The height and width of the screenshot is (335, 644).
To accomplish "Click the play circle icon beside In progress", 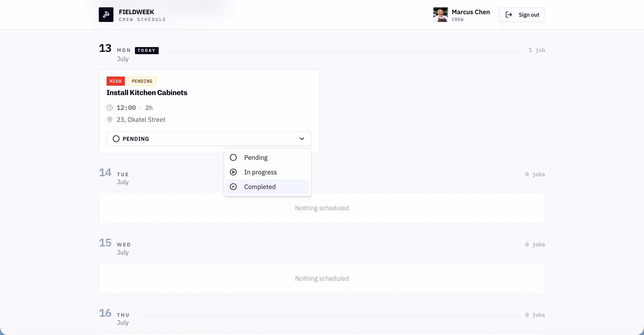I will 233,172.
